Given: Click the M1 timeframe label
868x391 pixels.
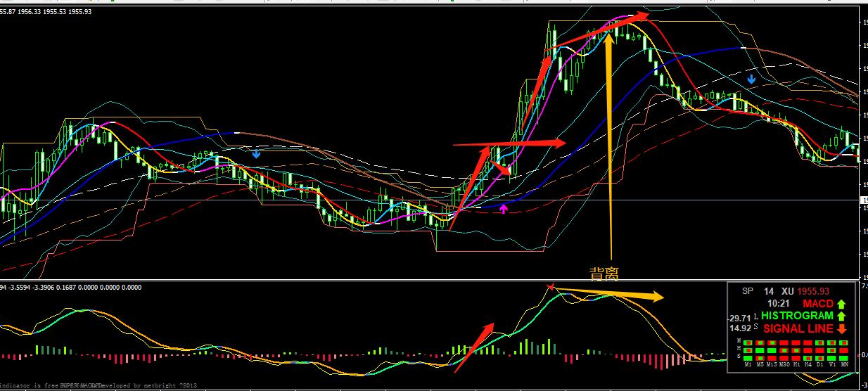Looking at the screenshot, I should [x=748, y=364].
